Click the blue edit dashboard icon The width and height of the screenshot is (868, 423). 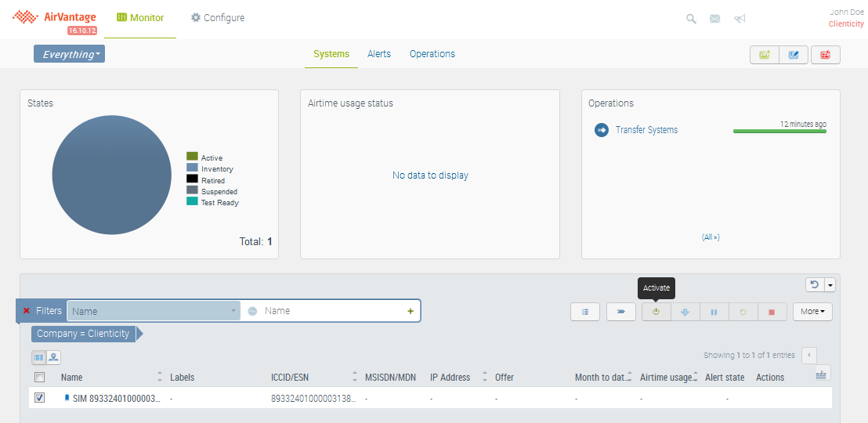click(x=794, y=55)
